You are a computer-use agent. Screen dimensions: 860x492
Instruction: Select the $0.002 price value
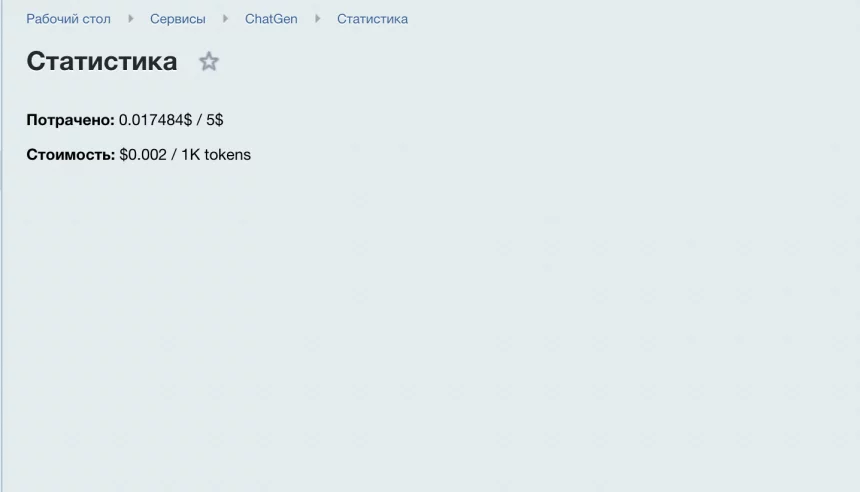[143, 155]
